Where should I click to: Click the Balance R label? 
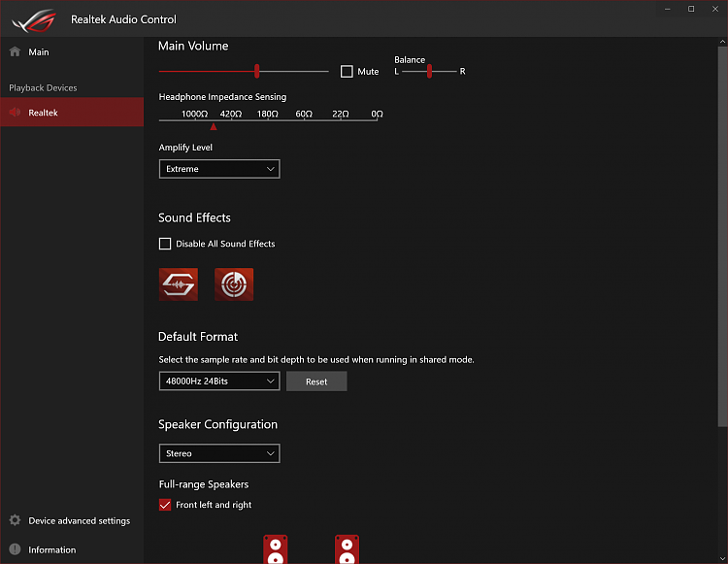tap(462, 72)
